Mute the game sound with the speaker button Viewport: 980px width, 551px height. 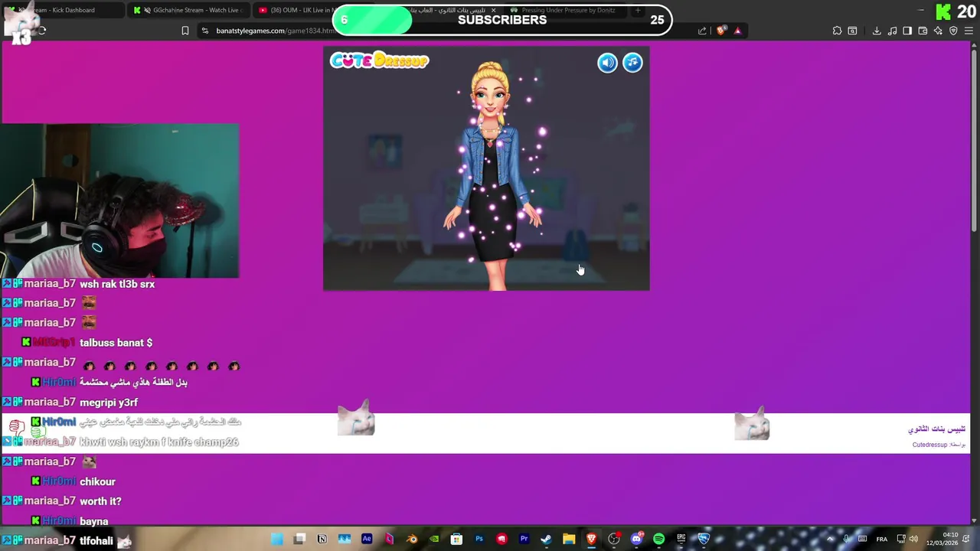(607, 63)
